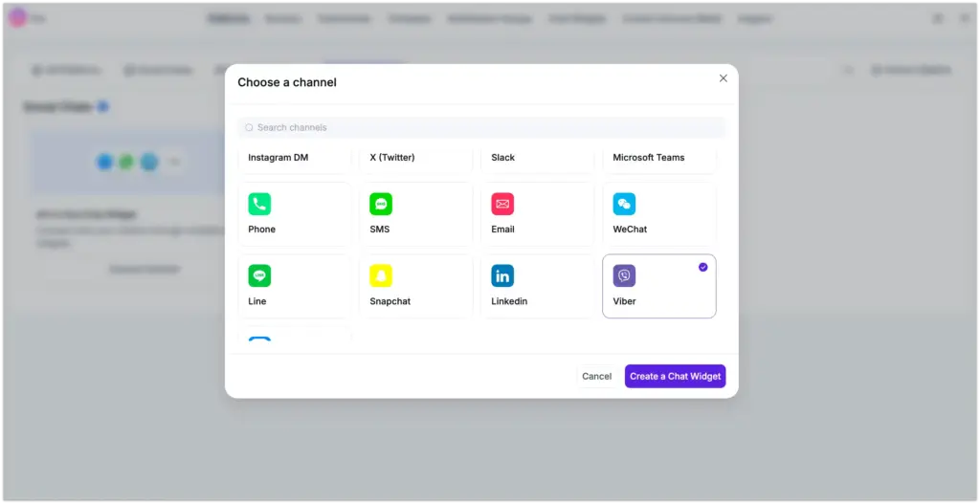Choose the SMS channel icon
The width and height of the screenshot is (980, 504).
tap(381, 205)
